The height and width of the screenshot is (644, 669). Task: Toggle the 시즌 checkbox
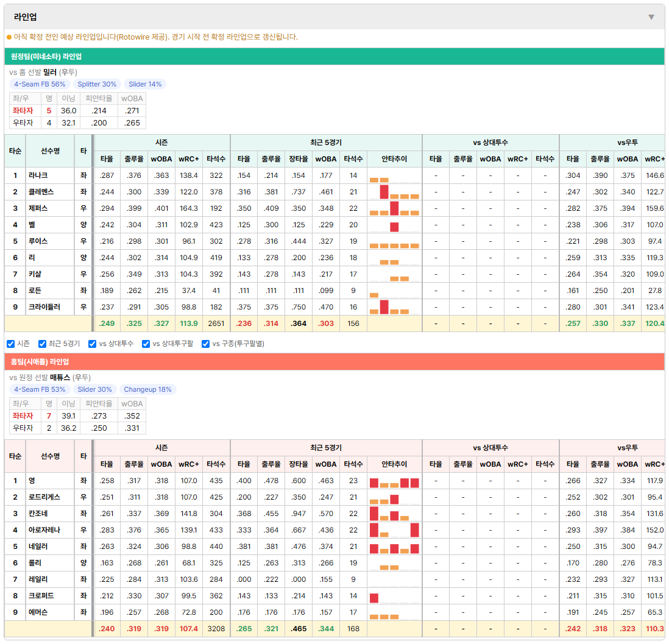[x=11, y=344]
